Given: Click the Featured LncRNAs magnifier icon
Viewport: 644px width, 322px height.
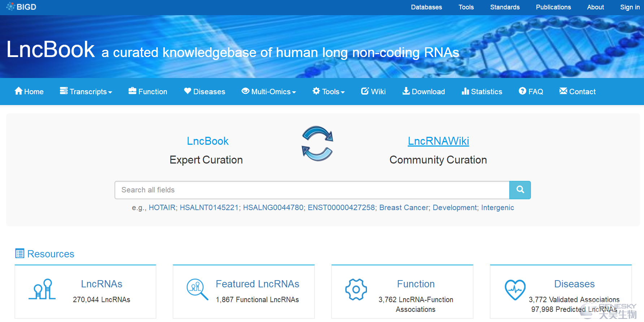Looking at the screenshot, I should (x=197, y=289).
